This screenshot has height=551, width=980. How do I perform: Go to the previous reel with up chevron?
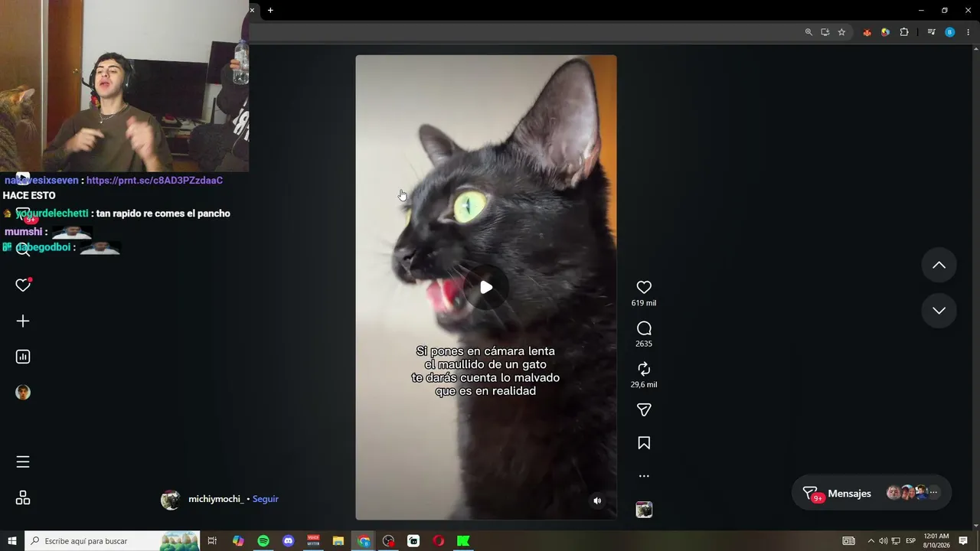[x=939, y=265]
